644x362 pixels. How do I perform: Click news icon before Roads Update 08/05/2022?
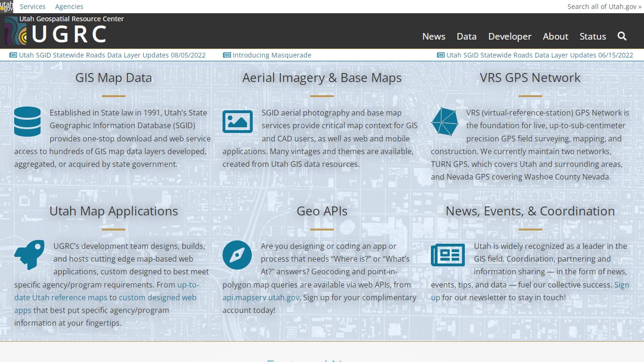point(13,55)
